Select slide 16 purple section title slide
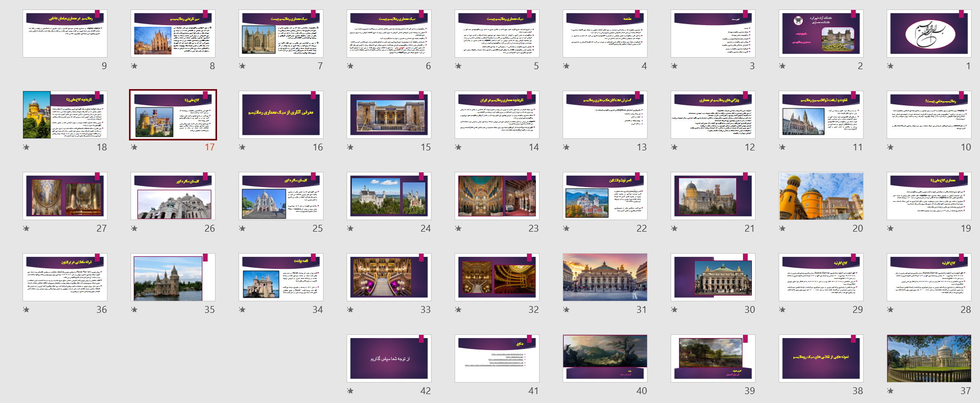 pos(281,115)
